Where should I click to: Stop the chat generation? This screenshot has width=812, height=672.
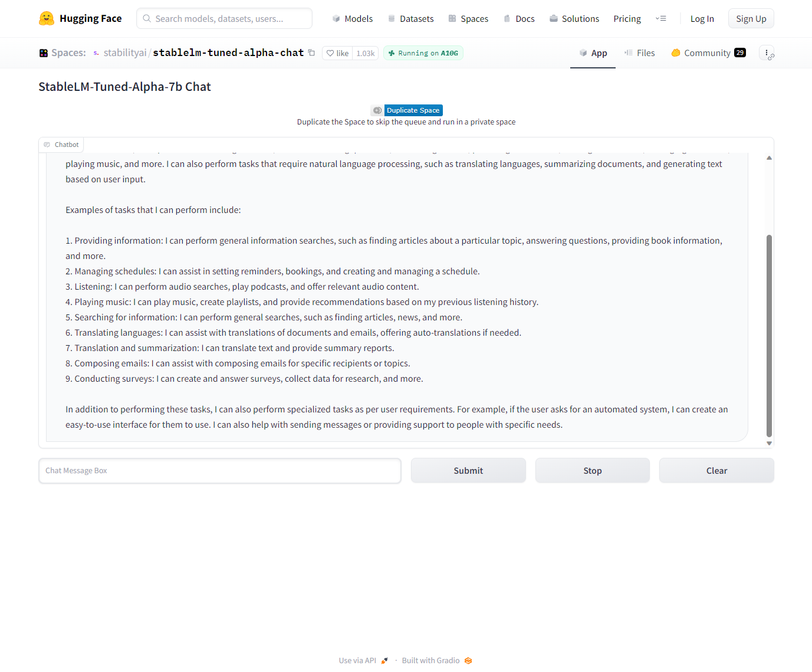click(x=593, y=471)
